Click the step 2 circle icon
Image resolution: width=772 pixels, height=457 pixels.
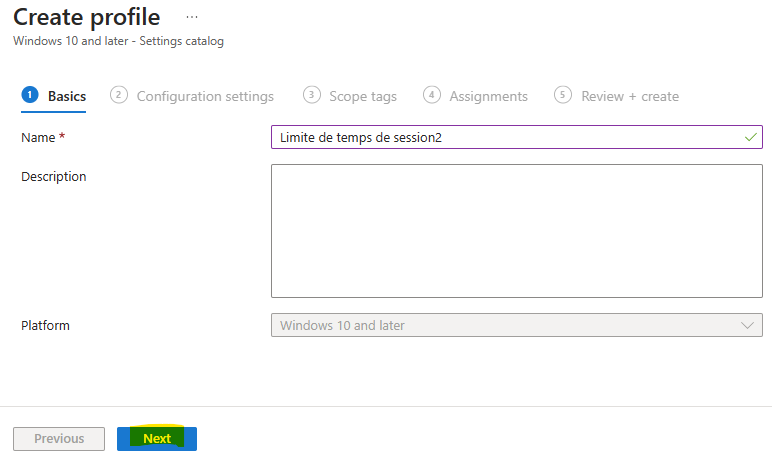[119, 94]
